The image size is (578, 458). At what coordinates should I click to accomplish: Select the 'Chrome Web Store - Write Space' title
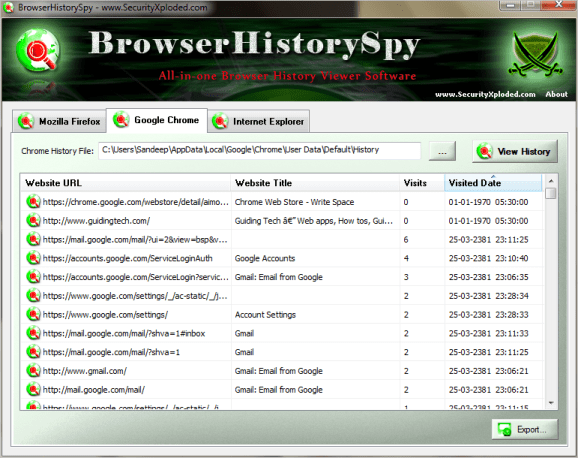294,202
